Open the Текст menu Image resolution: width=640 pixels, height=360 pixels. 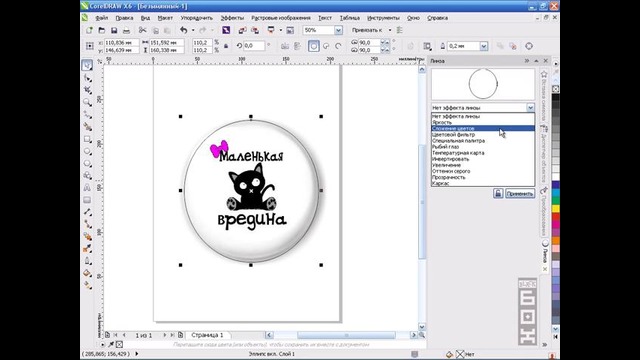(325, 18)
